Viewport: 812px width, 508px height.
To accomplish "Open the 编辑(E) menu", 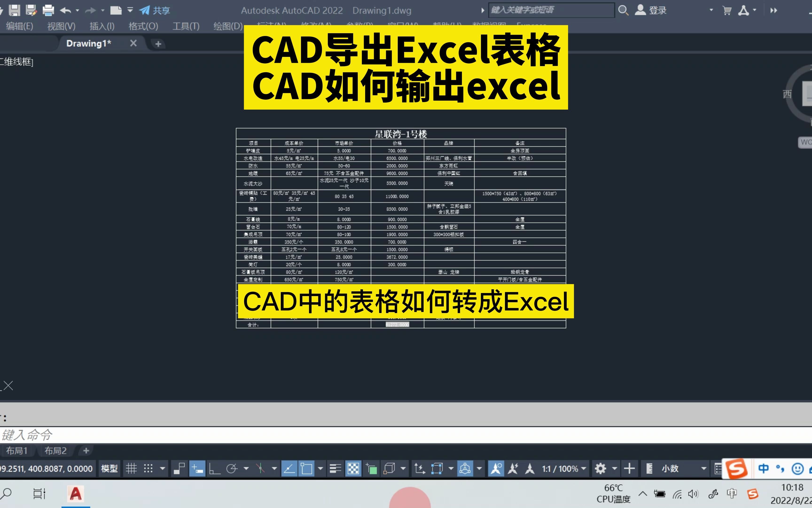I will pos(20,26).
